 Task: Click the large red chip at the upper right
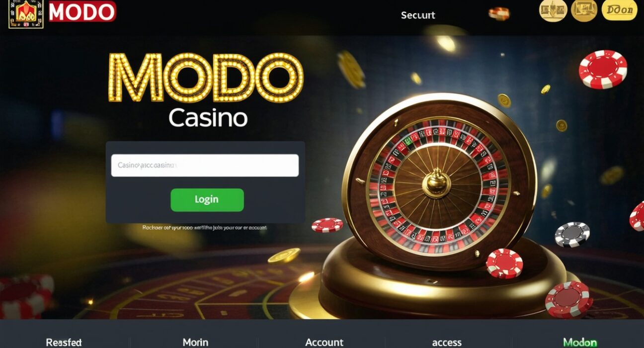coord(603,69)
